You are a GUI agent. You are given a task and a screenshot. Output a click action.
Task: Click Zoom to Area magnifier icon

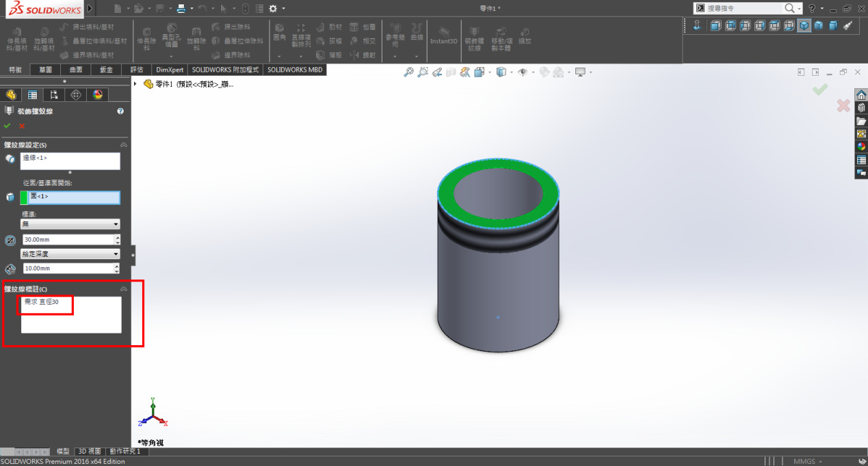(x=423, y=72)
